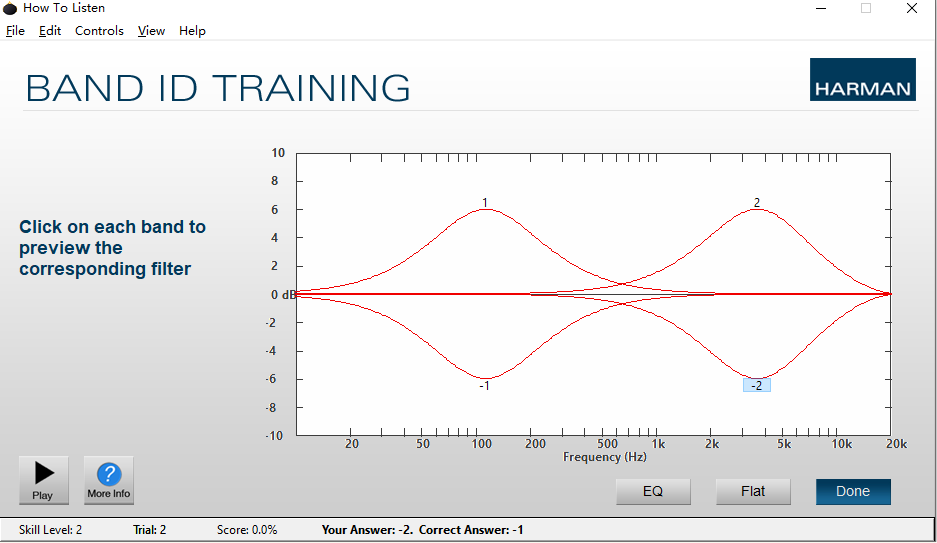This screenshot has width=937, height=543.
Task: Preview band 1 boost filter label
Action: tap(485, 203)
